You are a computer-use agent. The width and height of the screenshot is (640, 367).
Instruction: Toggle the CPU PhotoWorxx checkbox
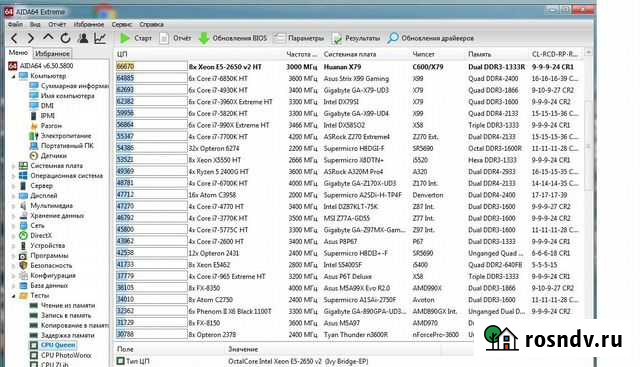[34, 356]
